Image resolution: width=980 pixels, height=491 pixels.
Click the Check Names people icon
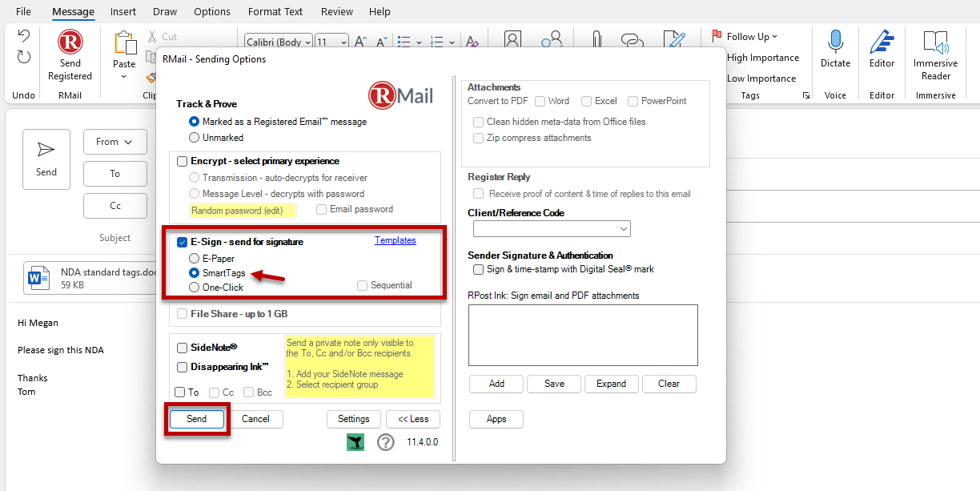552,42
